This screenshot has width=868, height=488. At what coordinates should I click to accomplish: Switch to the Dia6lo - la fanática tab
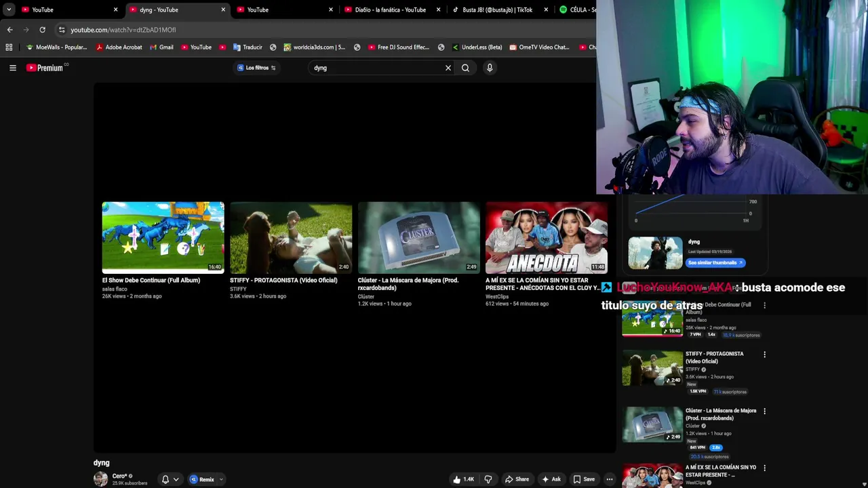[x=390, y=9]
